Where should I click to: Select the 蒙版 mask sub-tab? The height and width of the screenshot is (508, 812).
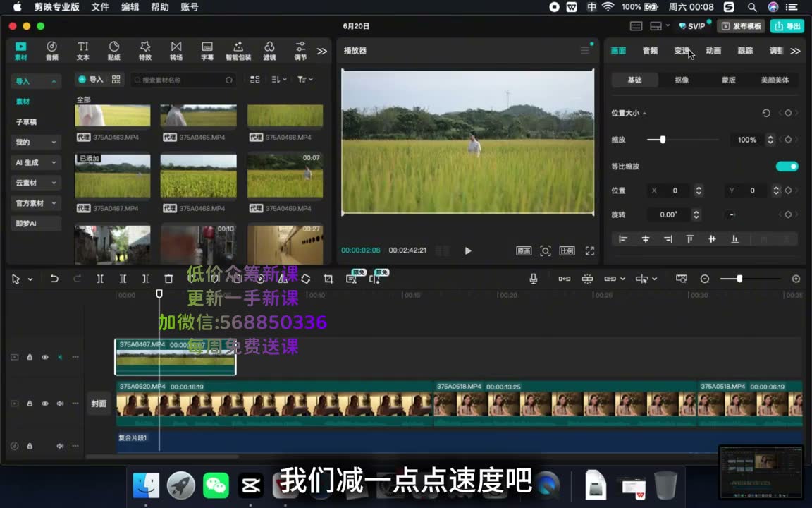pos(729,80)
